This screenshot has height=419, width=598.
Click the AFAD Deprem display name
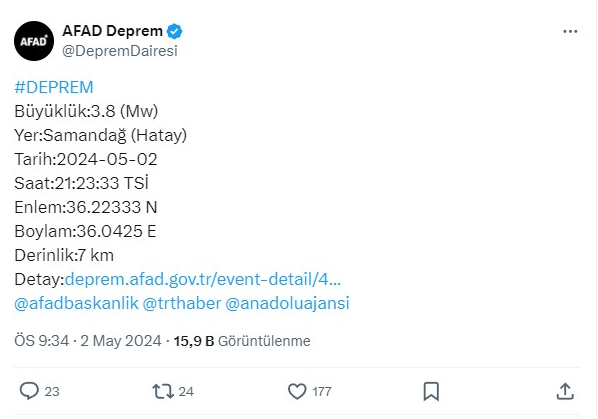coord(113,31)
